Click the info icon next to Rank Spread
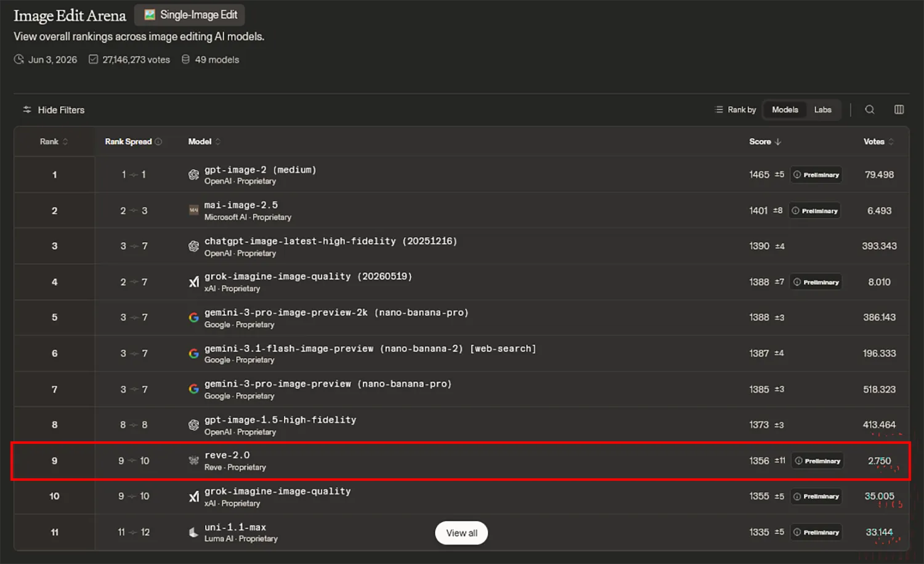Viewport: 924px width, 564px height. pyautogui.click(x=158, y=142)
